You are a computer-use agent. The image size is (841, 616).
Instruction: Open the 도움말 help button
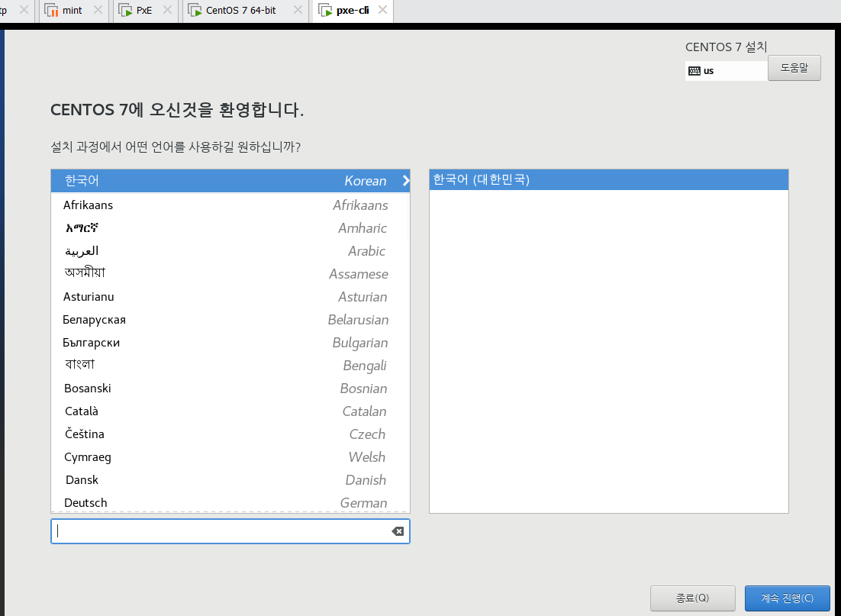tap(794, 68)
